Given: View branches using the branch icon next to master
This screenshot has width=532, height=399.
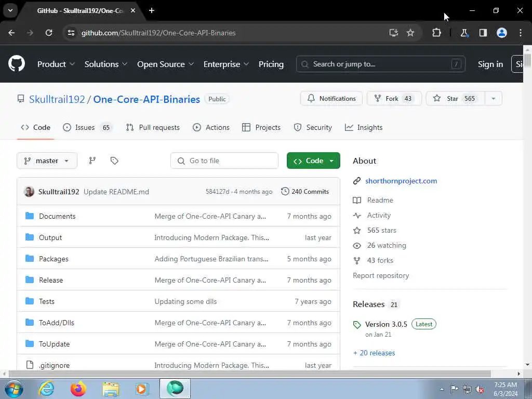Looking at the screenshot, I should [x=92, y=161].
